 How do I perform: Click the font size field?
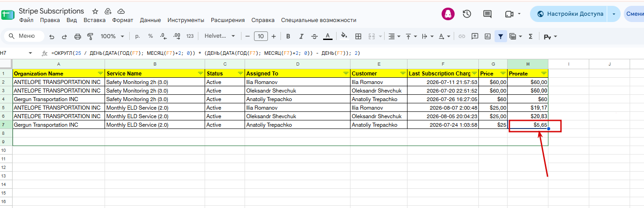click(x=261, y=36)
